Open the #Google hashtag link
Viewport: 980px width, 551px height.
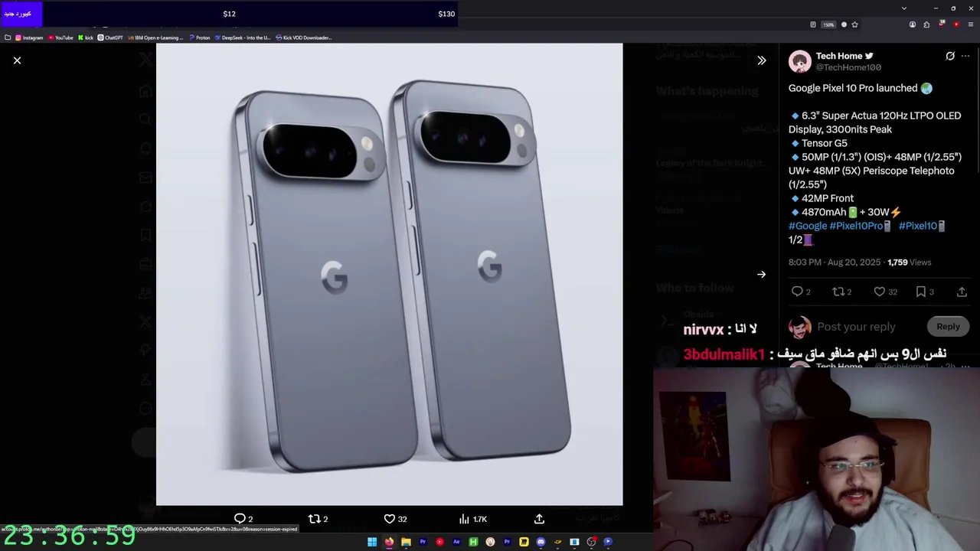point(808,226)
